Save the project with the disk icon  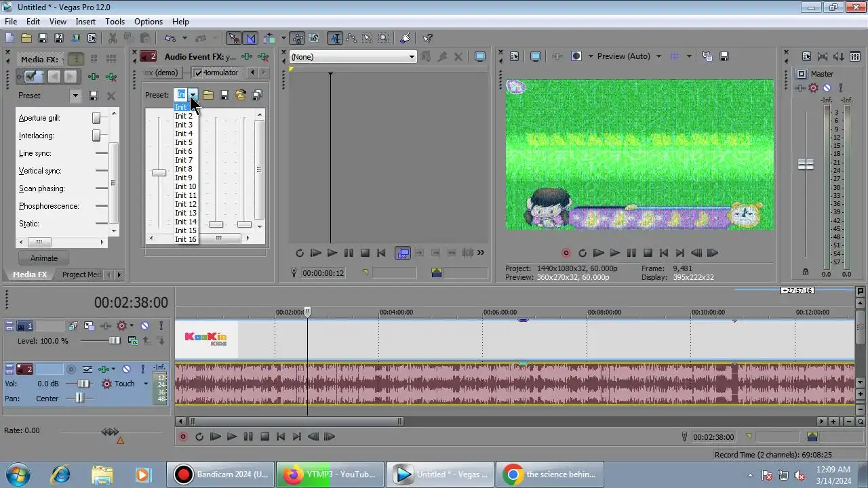tap(42, 38)
